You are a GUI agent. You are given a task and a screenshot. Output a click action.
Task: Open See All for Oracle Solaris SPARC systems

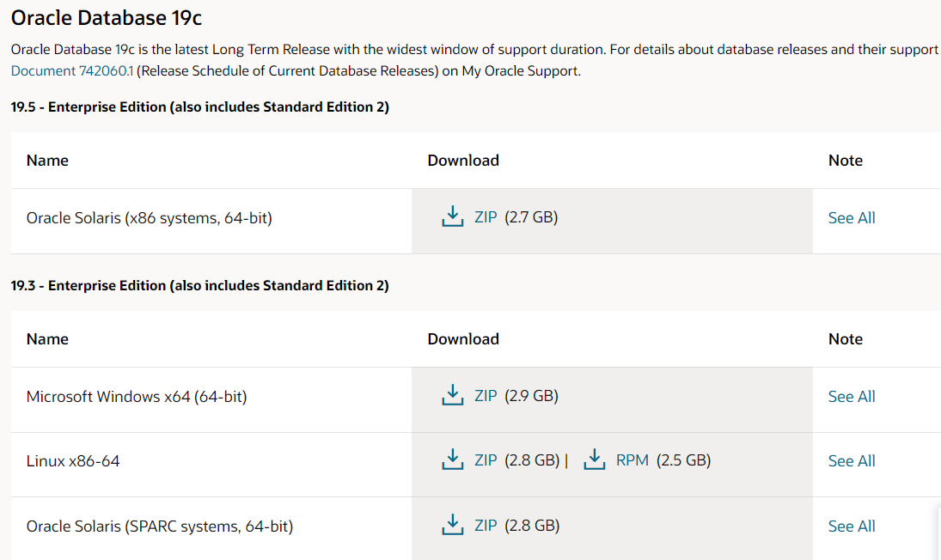pyautogui.click(x=852, y=526)
